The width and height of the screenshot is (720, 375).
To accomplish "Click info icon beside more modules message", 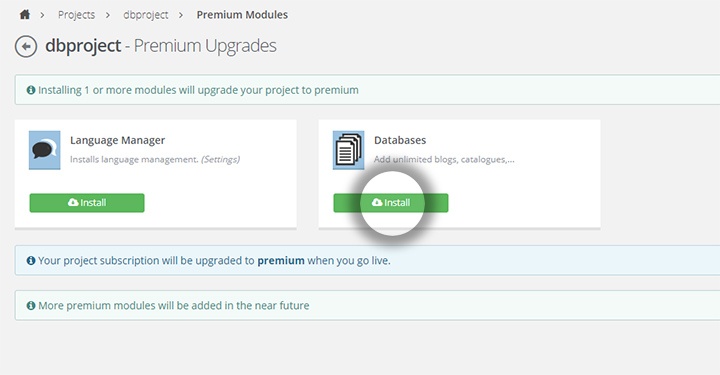I will [x=31, y=306].
